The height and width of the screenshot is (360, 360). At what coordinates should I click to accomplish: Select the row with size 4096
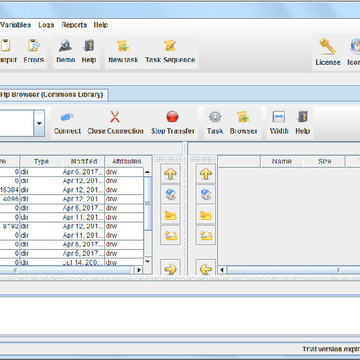point(72,199)
